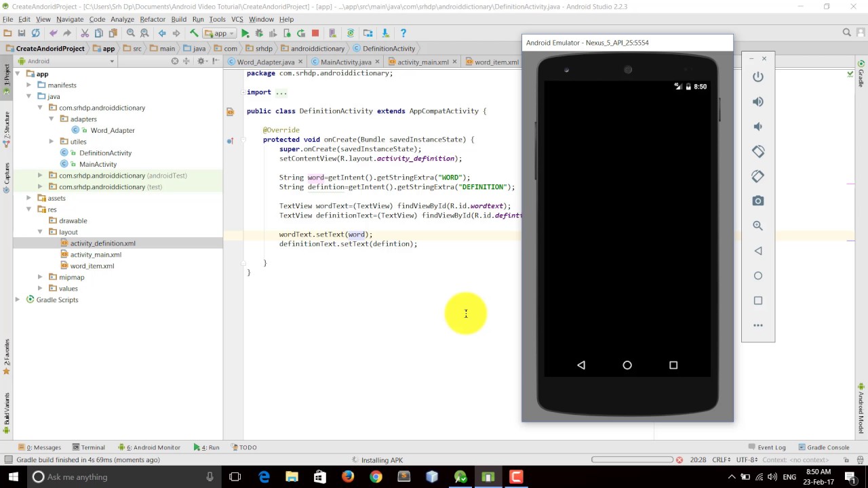Click the emulator power button
The width and height of the screenshot is (868, 488).
pos(758,77)
